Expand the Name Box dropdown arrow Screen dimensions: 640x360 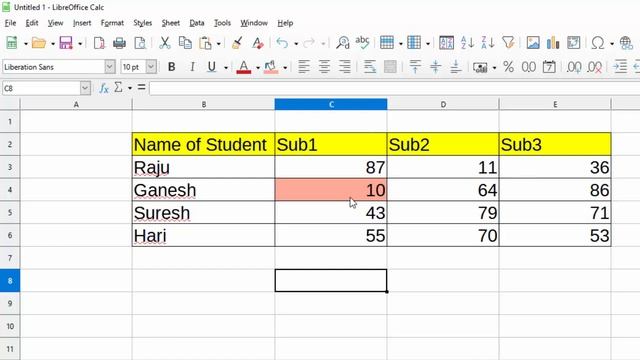pos(85,88)
